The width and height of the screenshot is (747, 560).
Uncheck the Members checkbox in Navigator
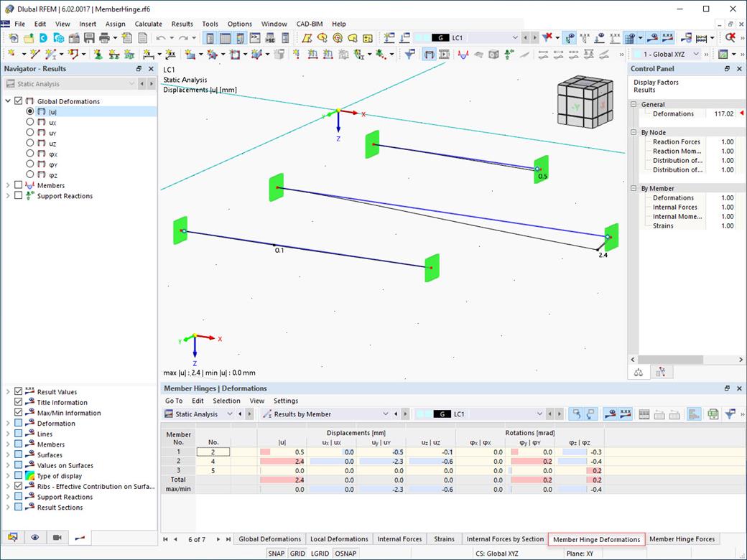19,185
